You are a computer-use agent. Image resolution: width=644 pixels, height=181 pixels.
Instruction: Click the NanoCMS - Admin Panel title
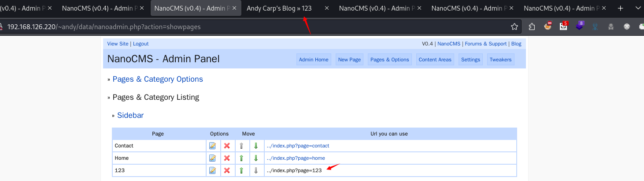tap(163, 59)
